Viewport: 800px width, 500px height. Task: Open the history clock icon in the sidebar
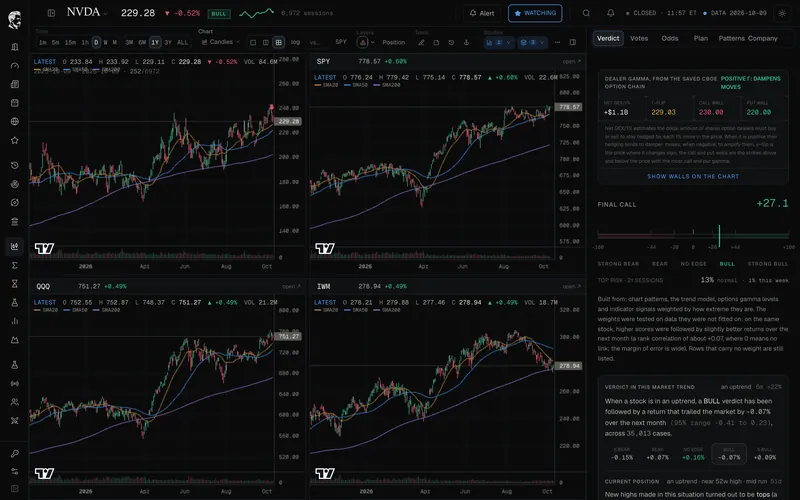(x=15, y=165)
